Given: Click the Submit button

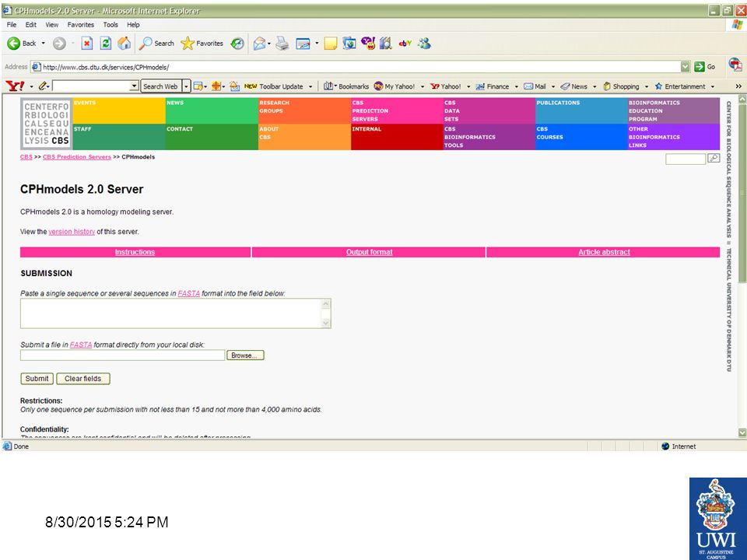Looking at the screenshot, I should pyautogui.click(x=37, y=379).
